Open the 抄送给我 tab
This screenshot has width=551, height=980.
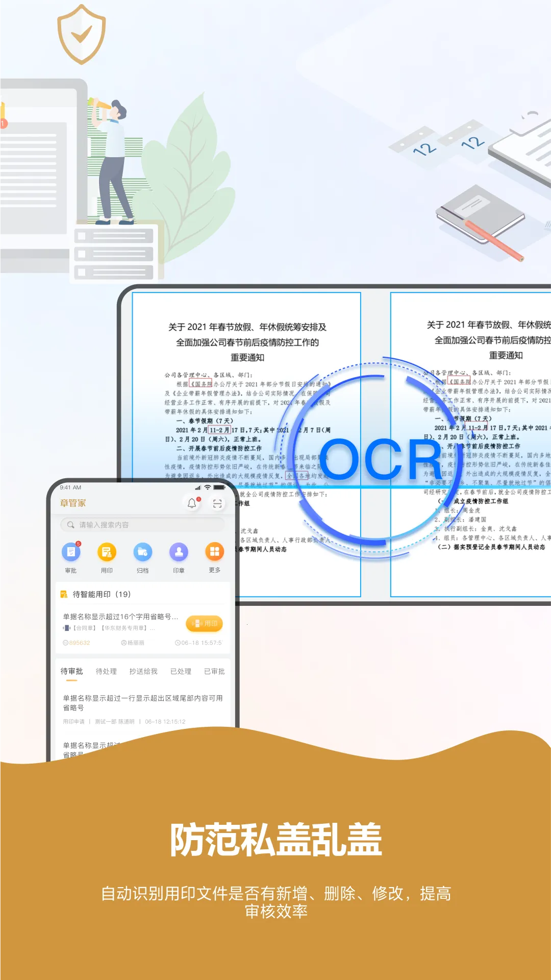[143, 671]
